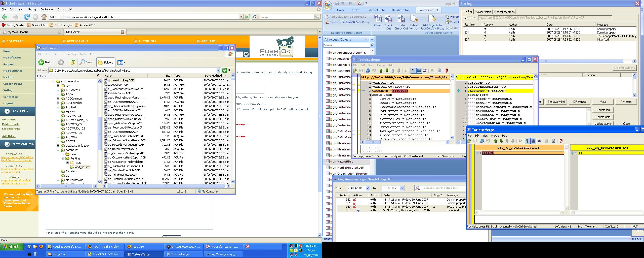Screen dimensions: 644x258
Task: Jump to next difference in 930/927 TortoiseMerge window
Action: point(501,141)
